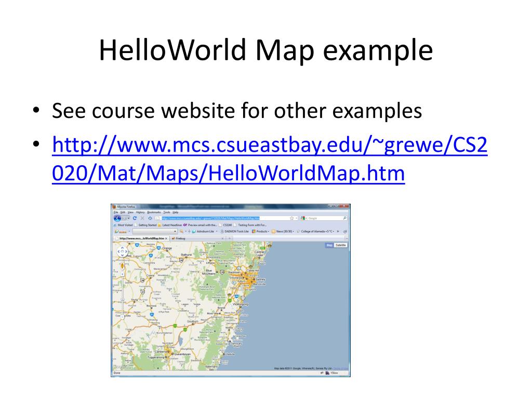Click the search magnifier in Google search box
The height and width of the screenshot is (399, 532).
click(345, 218)
